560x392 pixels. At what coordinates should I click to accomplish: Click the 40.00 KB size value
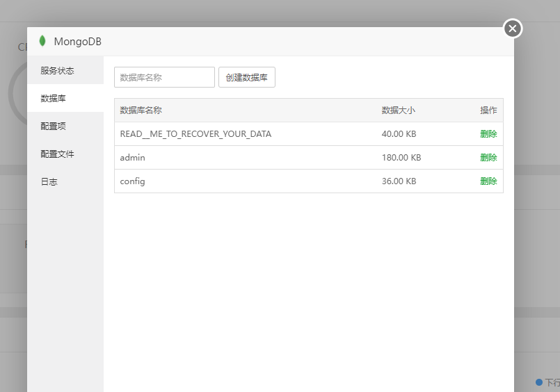pyautogui.click(x=399, y=133)
